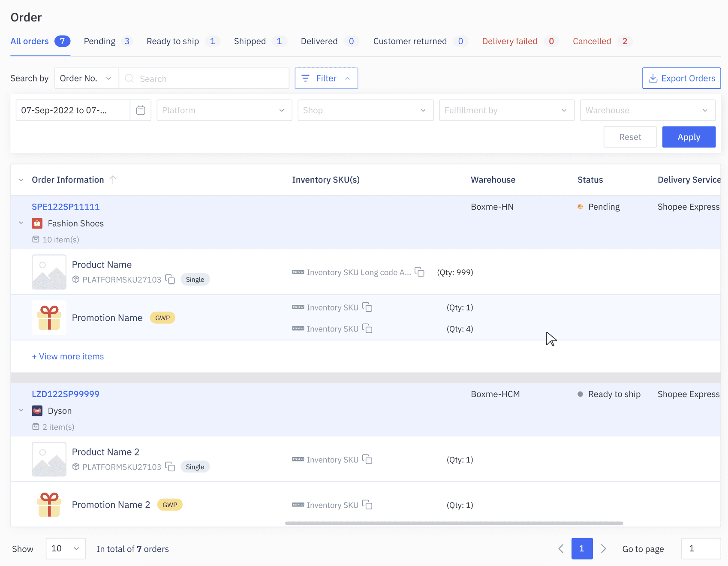The height and width of the screenshot is (566, 728).
Task: Open the Order No. search-by dropdown
Action: pyautogui.click(x=87, y=78)
